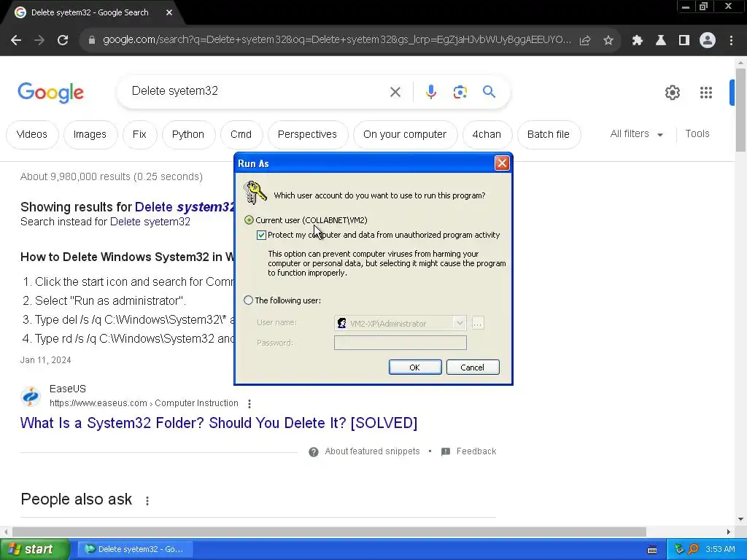Cancel the Run As dialog
The width and height of the screenshot is (747, 560).
coord(472,367)
